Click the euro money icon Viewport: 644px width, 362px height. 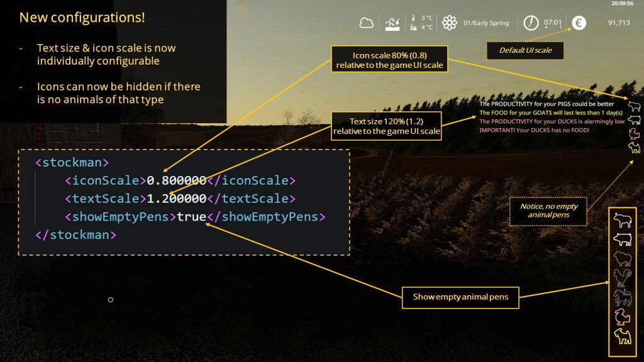pos(579,23)
